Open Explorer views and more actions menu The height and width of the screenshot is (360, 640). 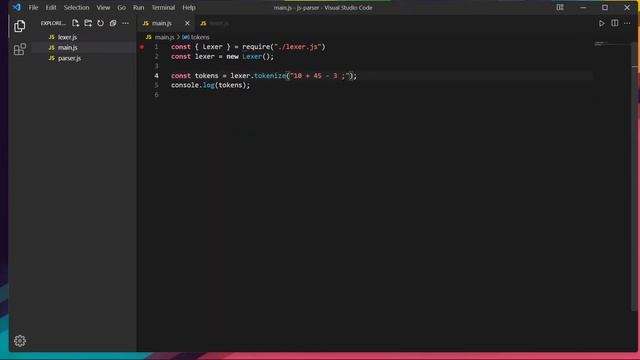125,23
